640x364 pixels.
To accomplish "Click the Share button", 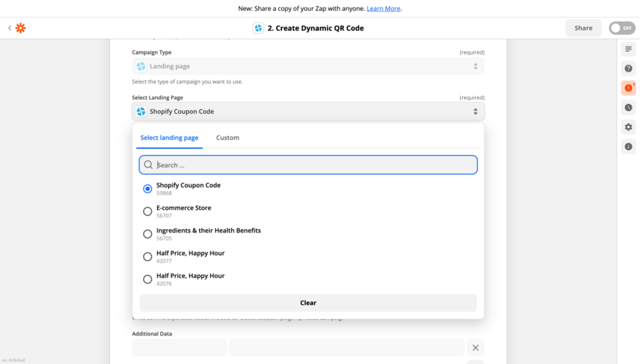I will click(583, 28).
